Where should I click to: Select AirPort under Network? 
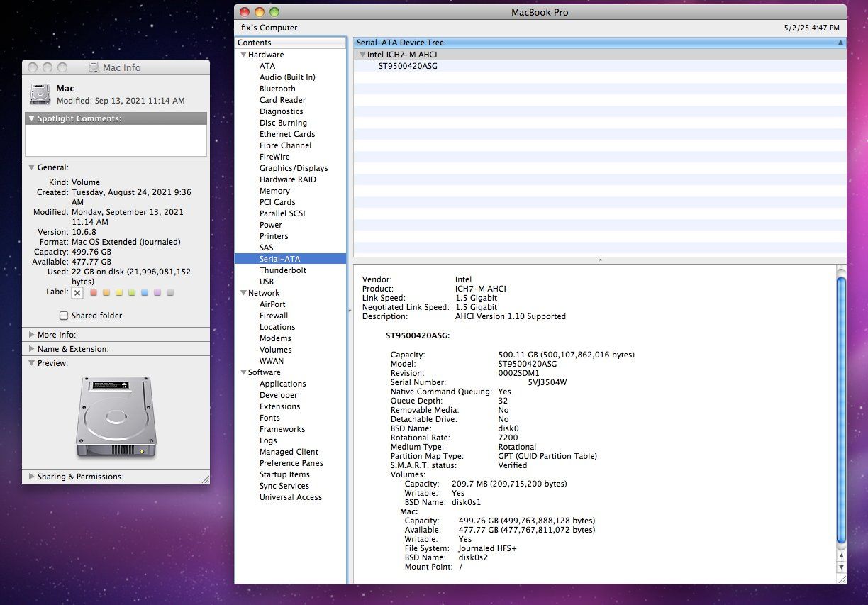click(x=272, y=304)
